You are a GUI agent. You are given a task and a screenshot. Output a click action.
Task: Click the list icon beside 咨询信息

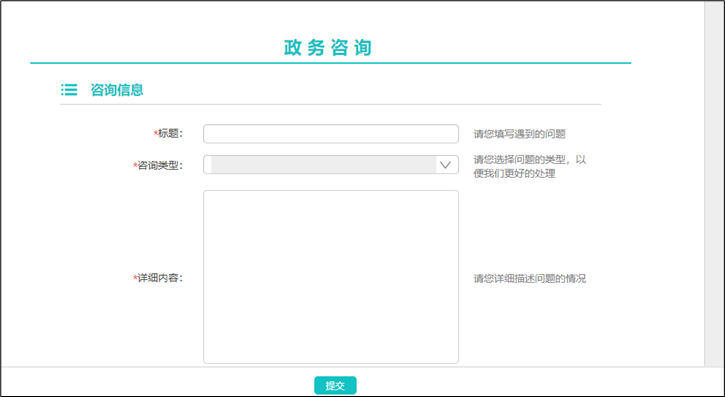pos(69,90)
